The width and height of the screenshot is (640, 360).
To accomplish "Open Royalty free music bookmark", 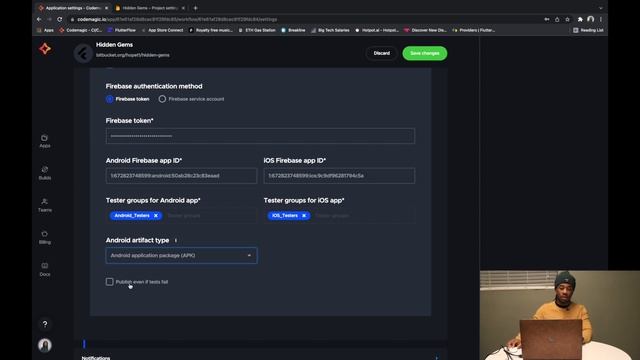I will pos(211,30).
